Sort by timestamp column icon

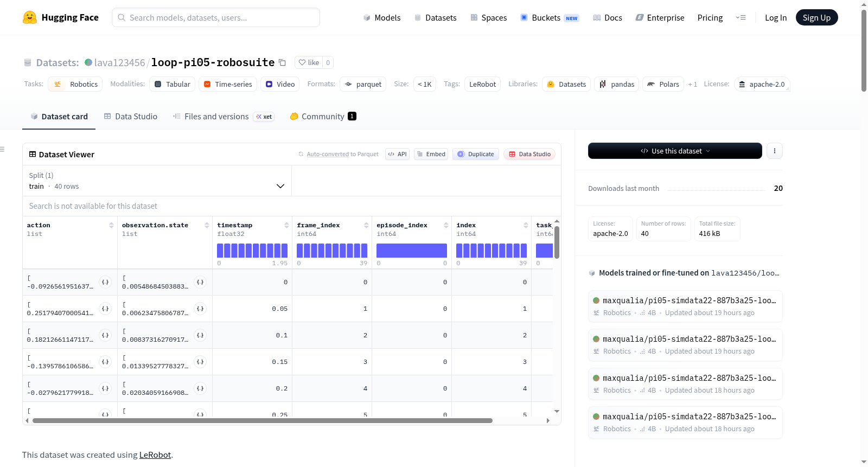pos(286,225)
